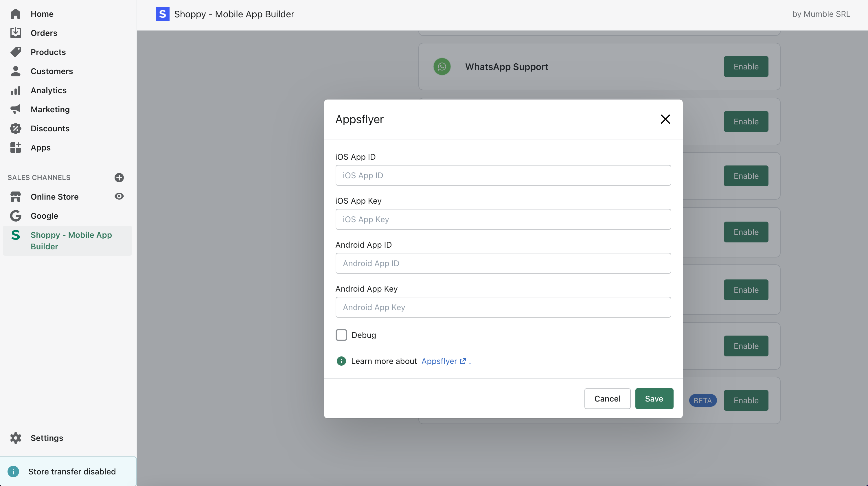Click the Marketing megaphone icon

pyautogui.click(x=16, y=109)
